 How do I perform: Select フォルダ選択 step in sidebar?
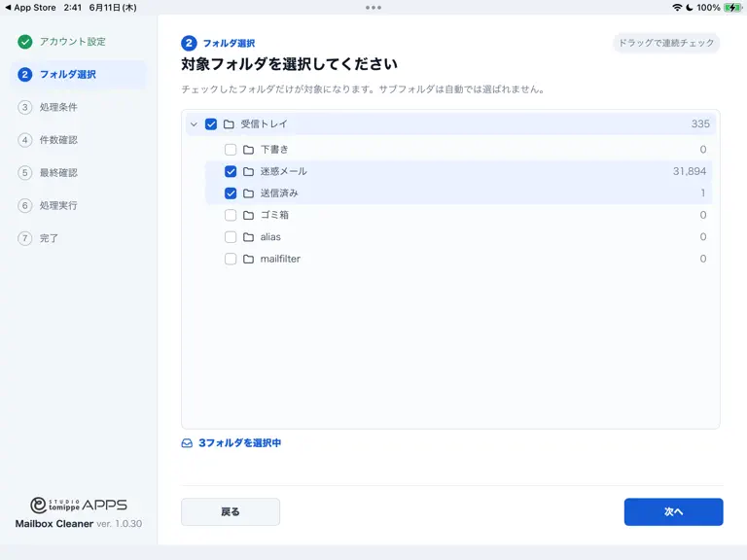(x=78, y=75)
